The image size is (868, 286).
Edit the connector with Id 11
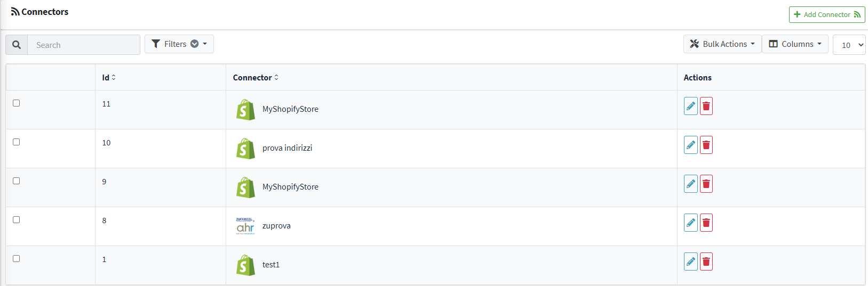tap(691, 106)
